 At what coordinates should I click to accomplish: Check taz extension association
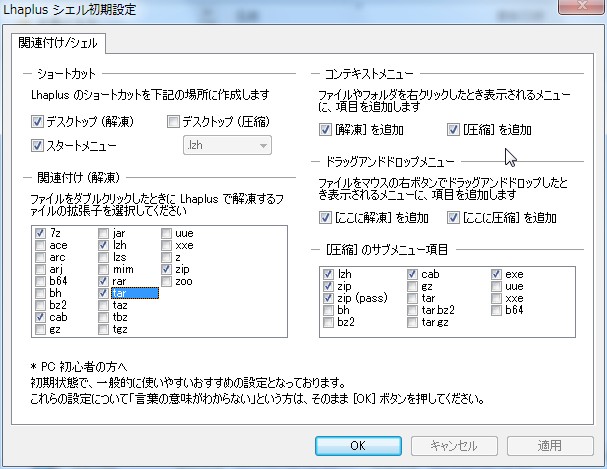click(x=103, y=305)
